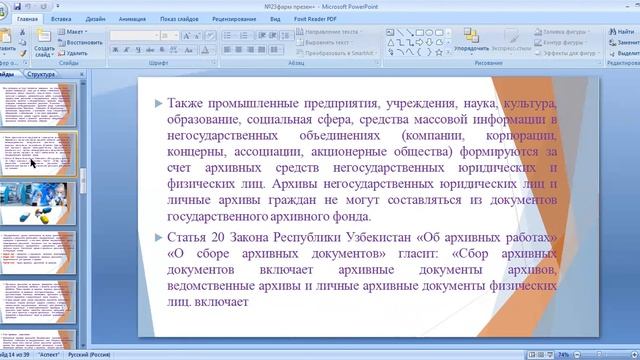The width and height of the screenshot is (640, 360).
Task: Apply bulleted list formatting
Action: tap(229, 36)
